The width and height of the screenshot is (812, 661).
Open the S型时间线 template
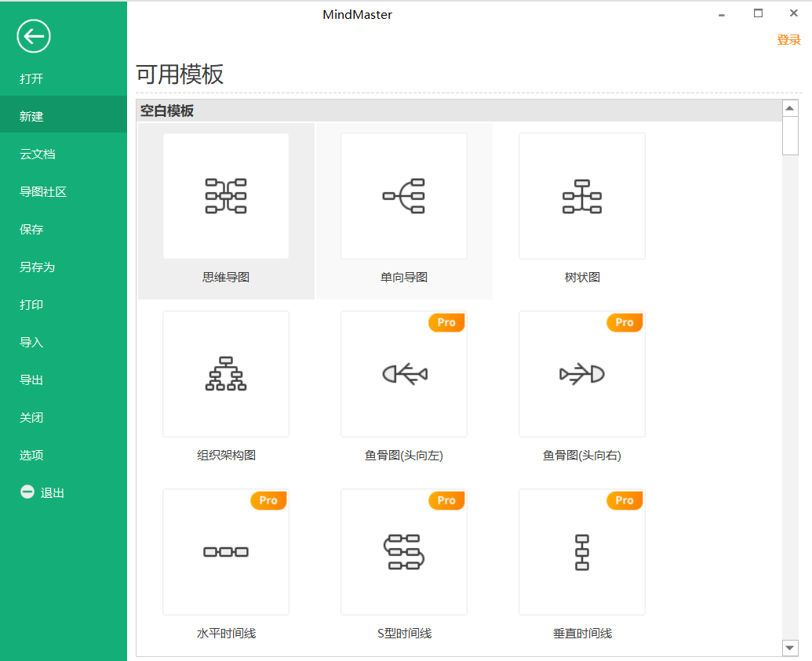[403, 552]
